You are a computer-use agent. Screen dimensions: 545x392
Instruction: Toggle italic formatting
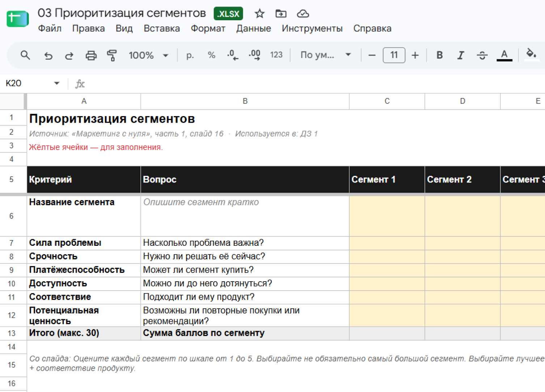coord(460,55)
